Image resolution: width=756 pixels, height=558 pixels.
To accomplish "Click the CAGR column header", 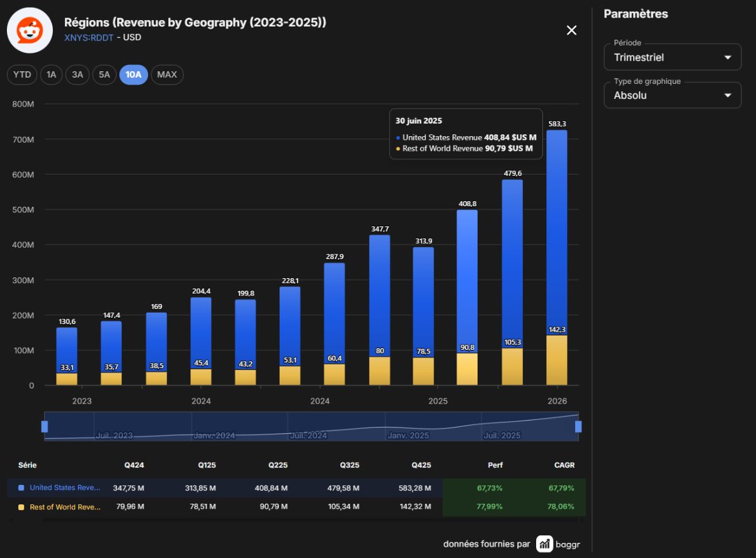I will (x=564, y=465).
